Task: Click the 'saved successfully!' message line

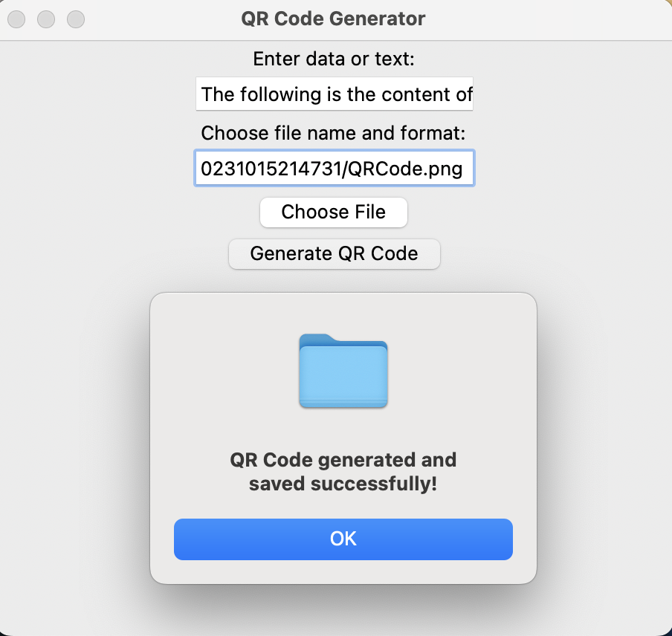Action: 343,484
